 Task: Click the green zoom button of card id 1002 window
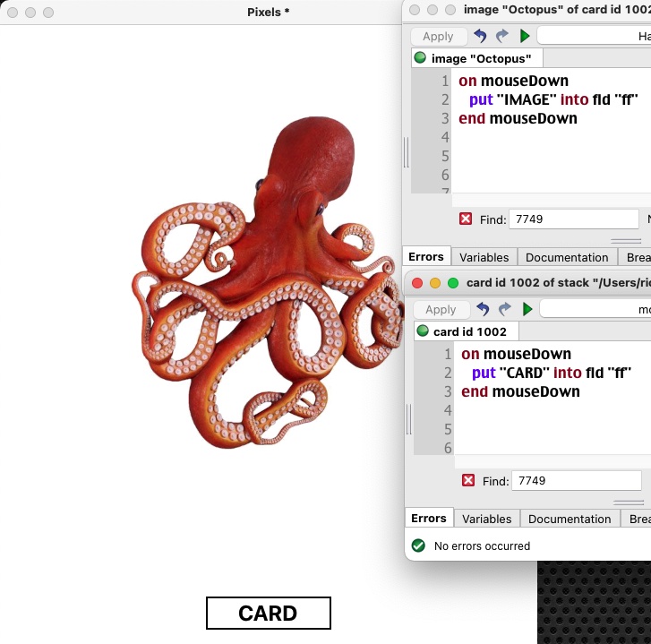coord(453,283)
